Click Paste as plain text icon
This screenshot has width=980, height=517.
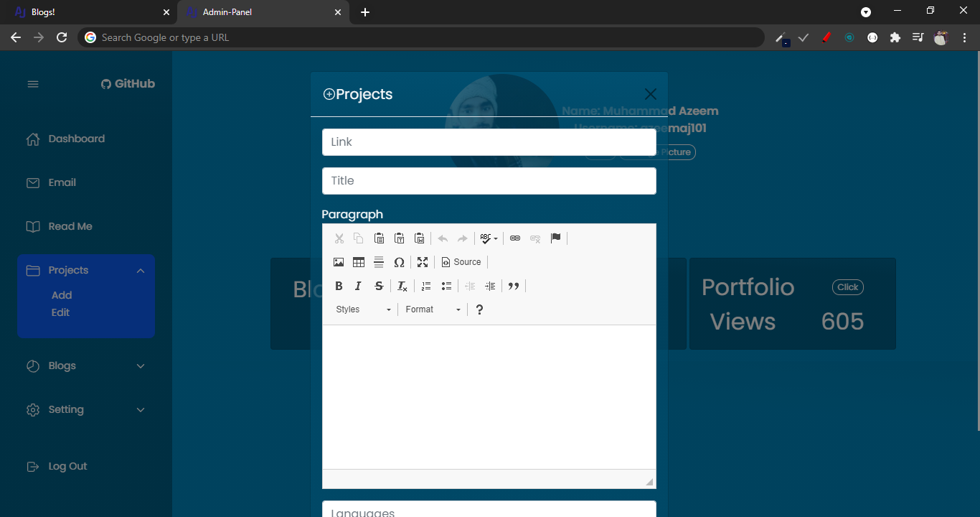pyautogui.click(x=400, y=238)
